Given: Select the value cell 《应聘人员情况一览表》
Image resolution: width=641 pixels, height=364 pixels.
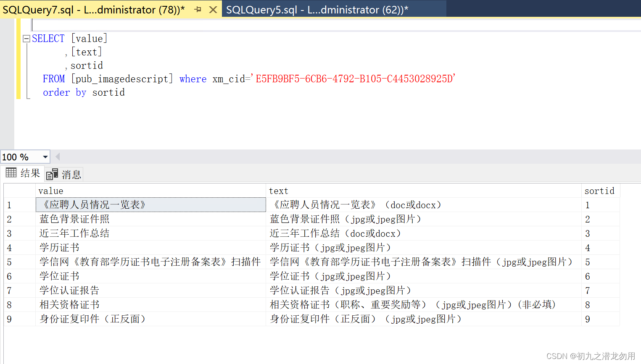Looking at the screenshot, I should (x=150, y=205).
